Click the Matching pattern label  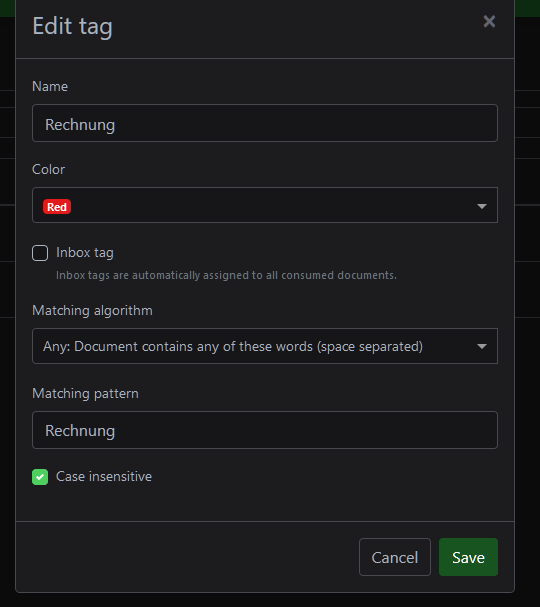click(85, 393)
